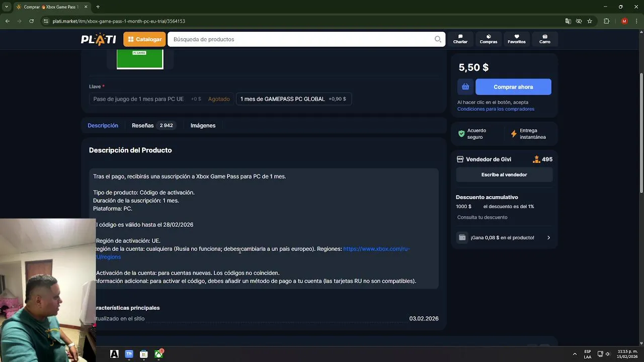Click the site information icon in address bar

pos(46,21)
